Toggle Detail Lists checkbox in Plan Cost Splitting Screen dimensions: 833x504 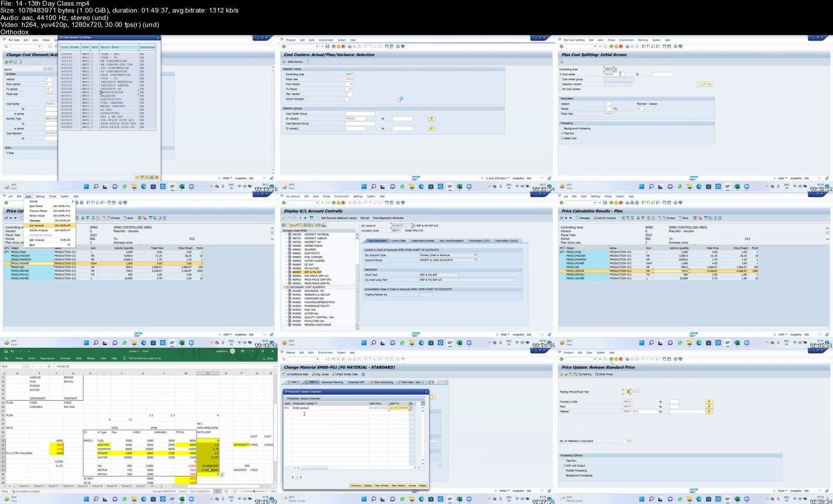(562, 138)
